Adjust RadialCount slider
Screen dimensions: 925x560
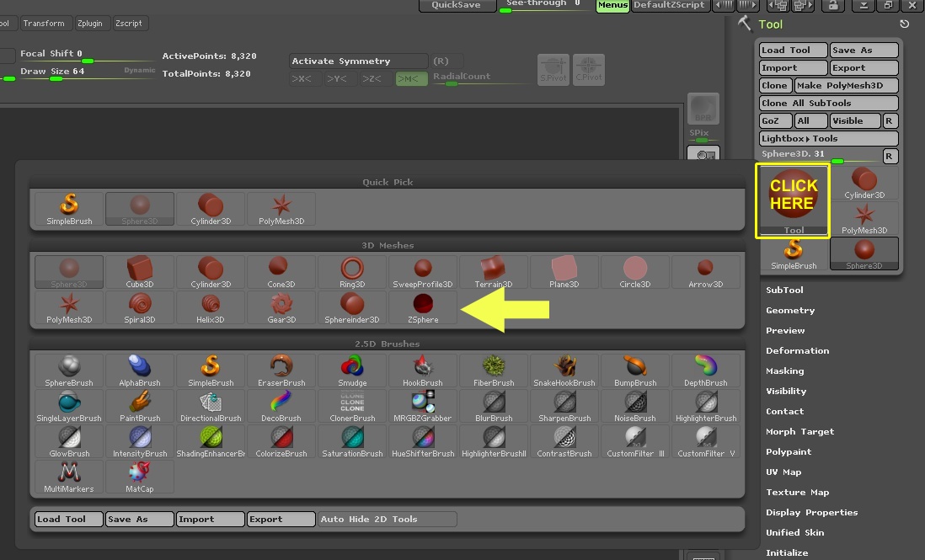pos(481,78)
